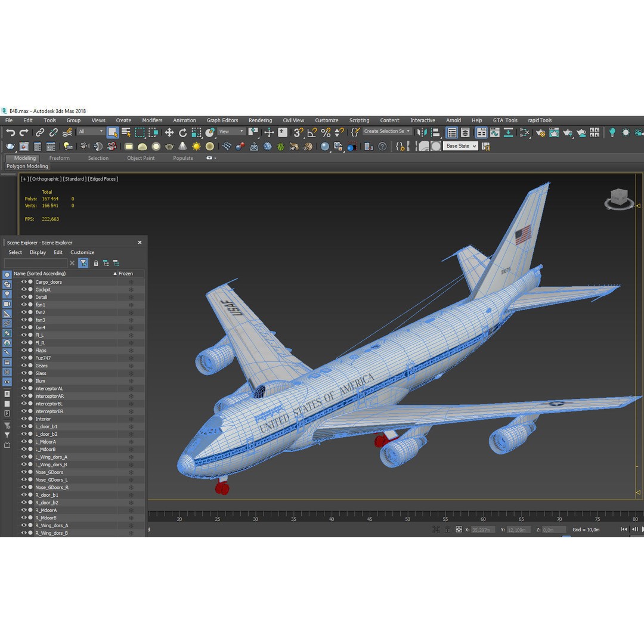
Task: Open the reference coordinate View dropdown
Action: (x=231, y=131)
